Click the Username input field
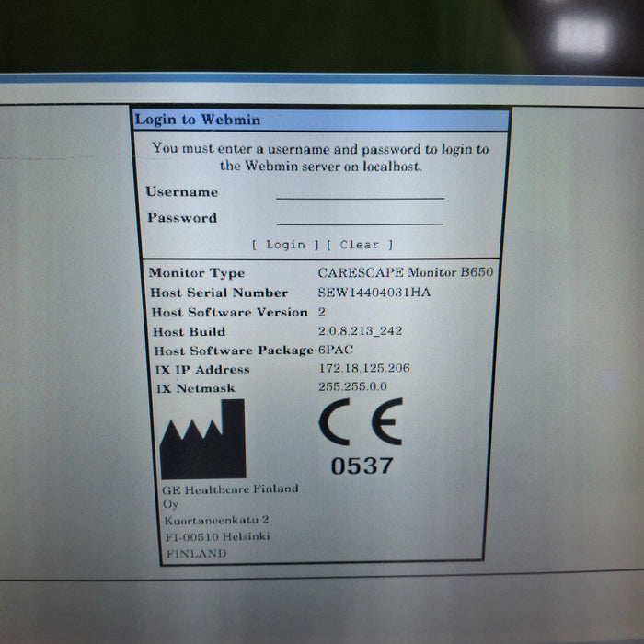Image resolution: width=644 pixels, height=644 pixels. coord(360,191)
